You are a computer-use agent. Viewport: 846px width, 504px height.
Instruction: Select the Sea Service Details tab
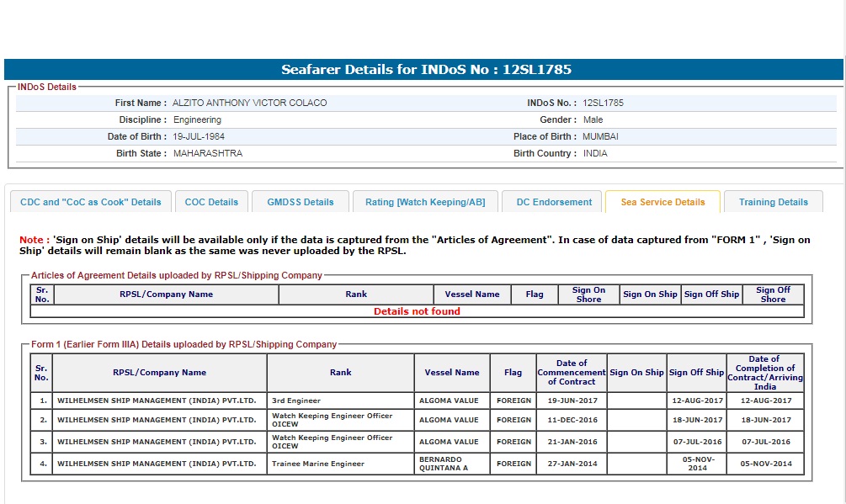pos(662,202)
